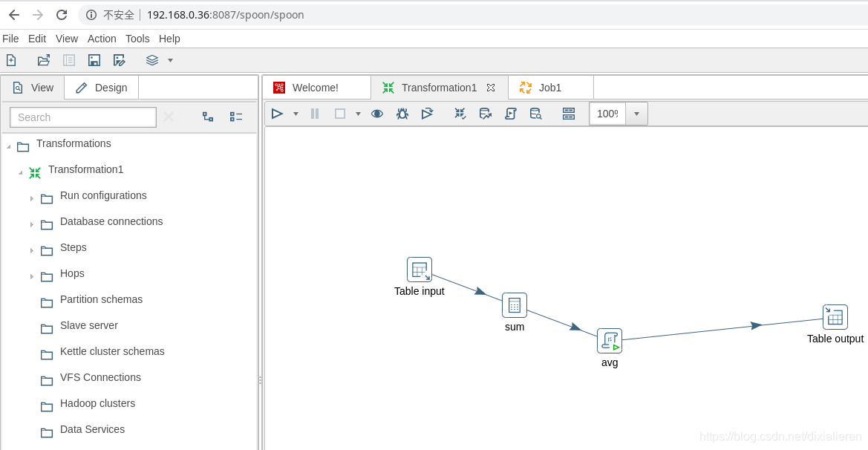Click the browser Reload button
The width and height of the screenshot is (868, 450).
coord(62,15)
